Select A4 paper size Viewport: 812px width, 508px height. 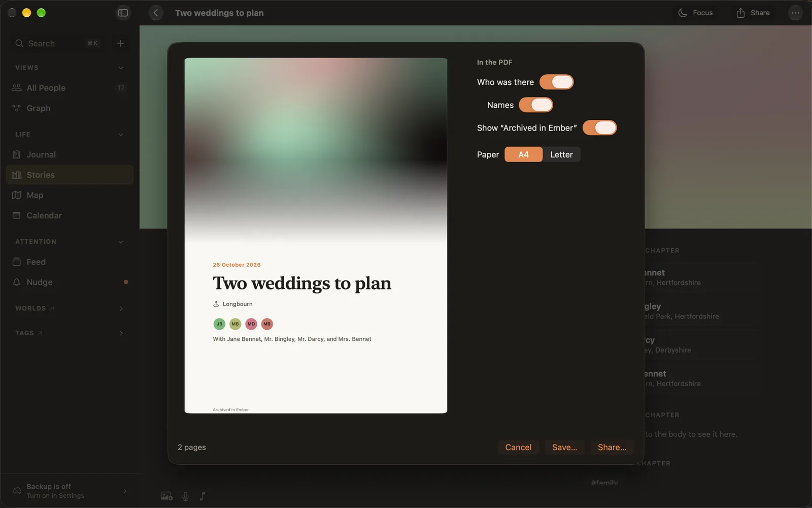tap(523, 154)
